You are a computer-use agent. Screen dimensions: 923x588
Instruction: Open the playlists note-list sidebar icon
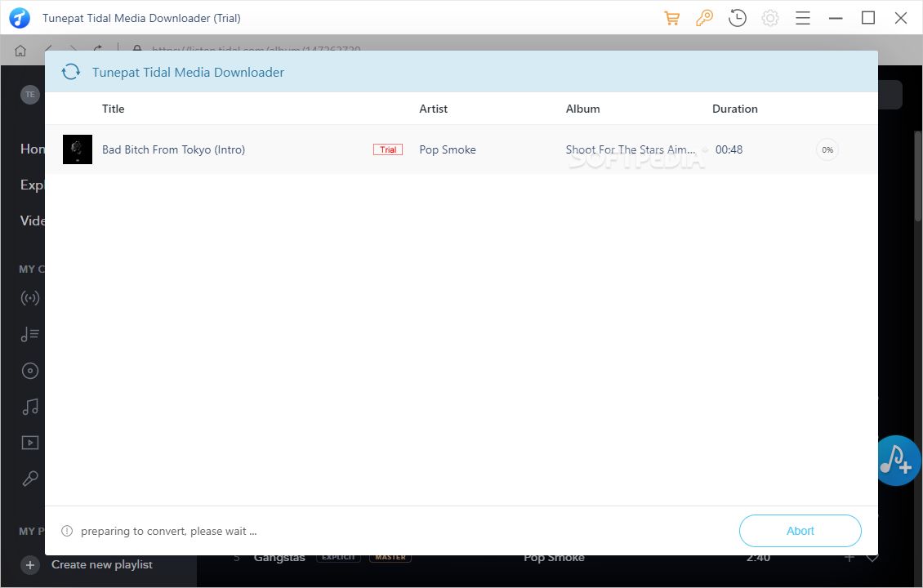point(30,334)
